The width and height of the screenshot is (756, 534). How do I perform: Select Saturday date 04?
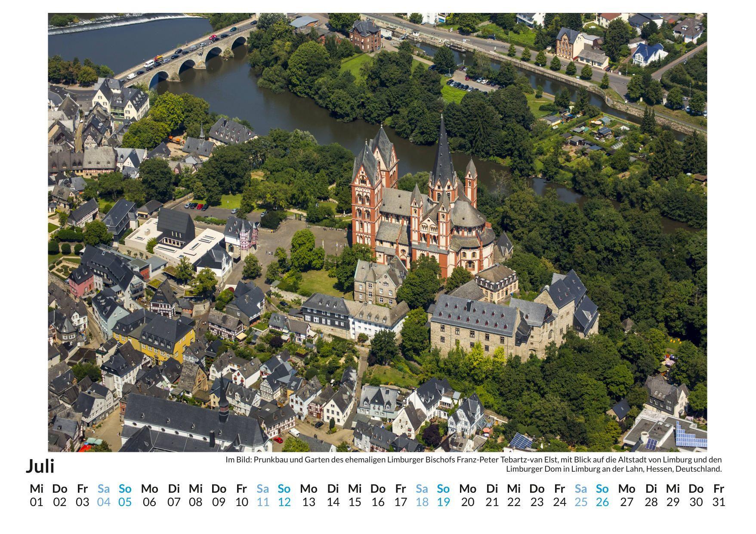coord(104,502)
